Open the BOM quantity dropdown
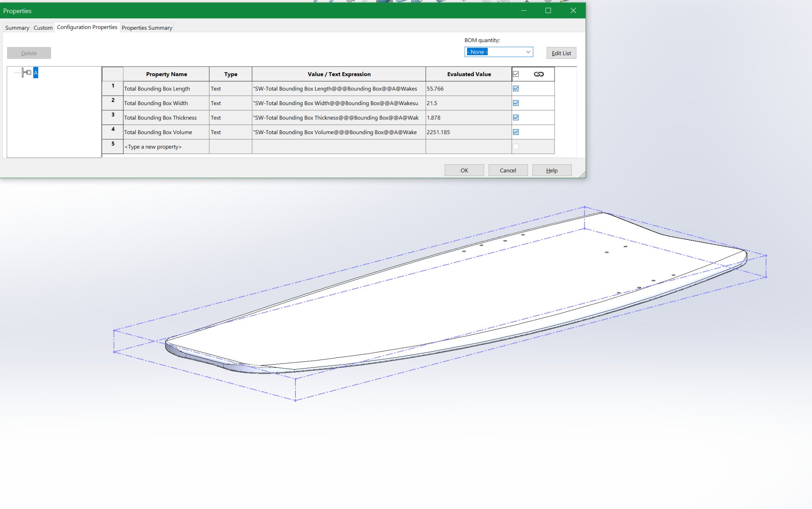 [x=528, y=52]
